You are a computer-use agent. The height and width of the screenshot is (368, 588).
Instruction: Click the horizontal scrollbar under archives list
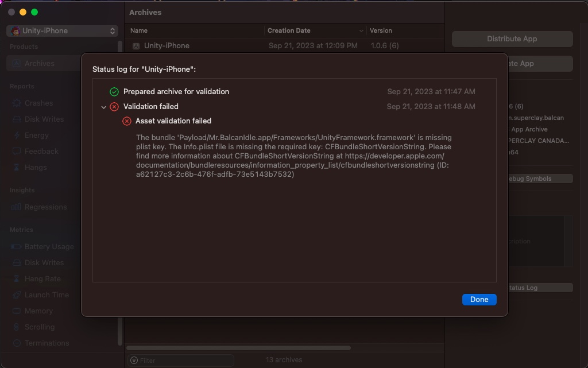pyautogui.click(x=238, y=348)
